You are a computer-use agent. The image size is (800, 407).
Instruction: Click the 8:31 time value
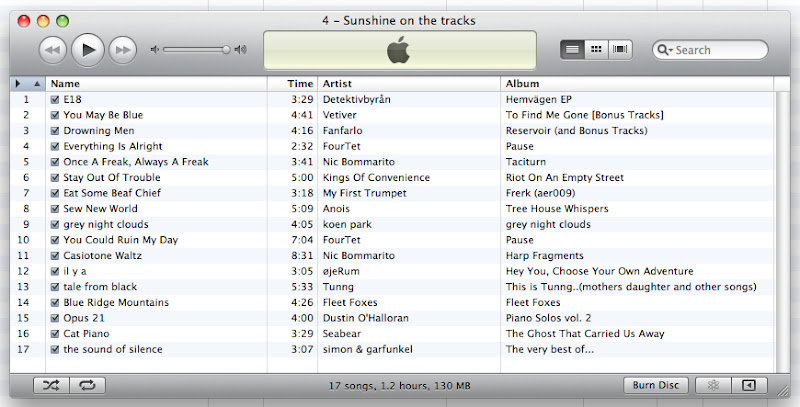[x=302, y=256]
